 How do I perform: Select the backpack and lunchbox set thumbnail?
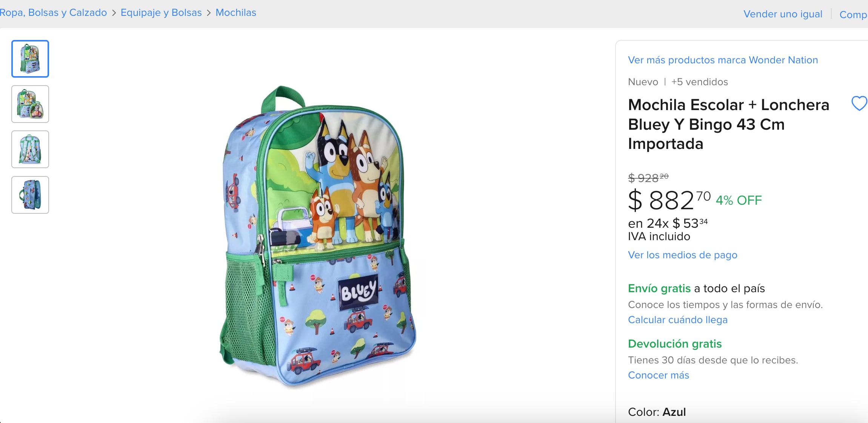point(30,104)
